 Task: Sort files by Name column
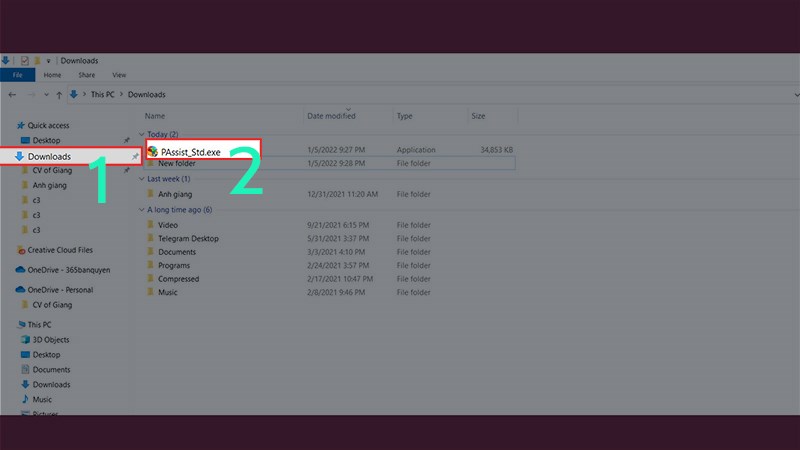[x=155, y=116]
